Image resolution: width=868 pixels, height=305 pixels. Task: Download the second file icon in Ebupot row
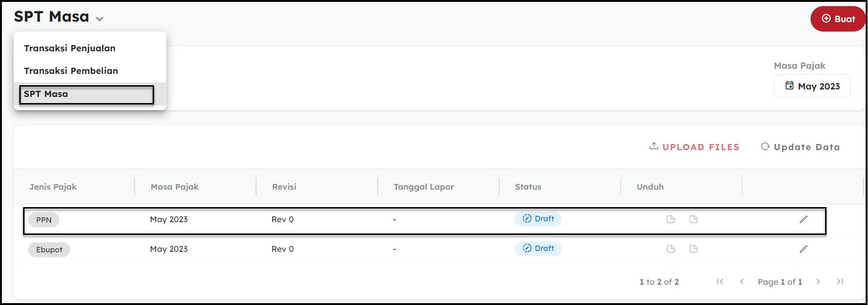click(x=693, y=249)
